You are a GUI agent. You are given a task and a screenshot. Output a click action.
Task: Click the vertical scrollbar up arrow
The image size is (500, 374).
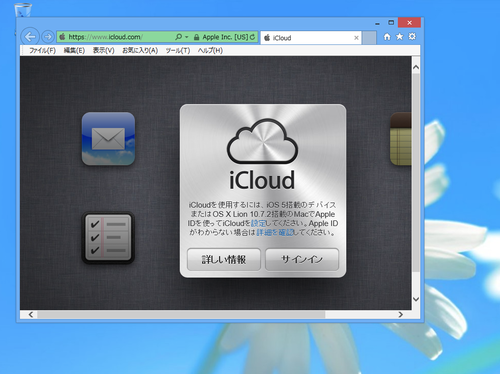416,67
